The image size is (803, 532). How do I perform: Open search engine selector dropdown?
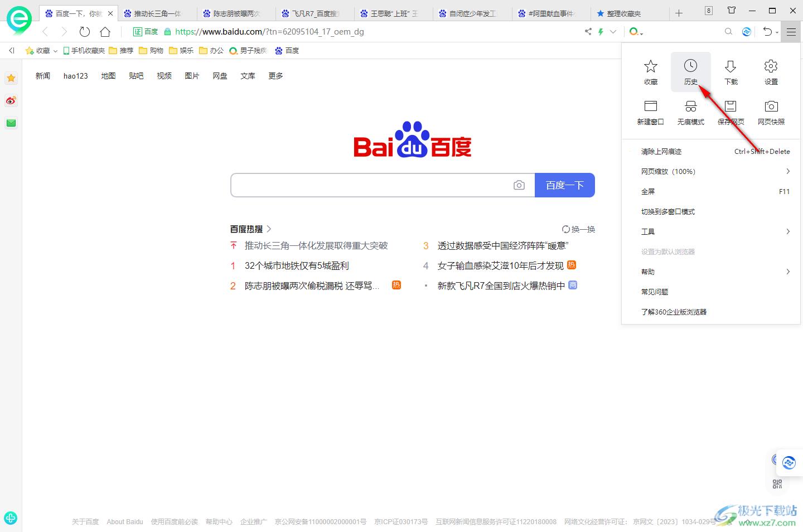[636, 32]
